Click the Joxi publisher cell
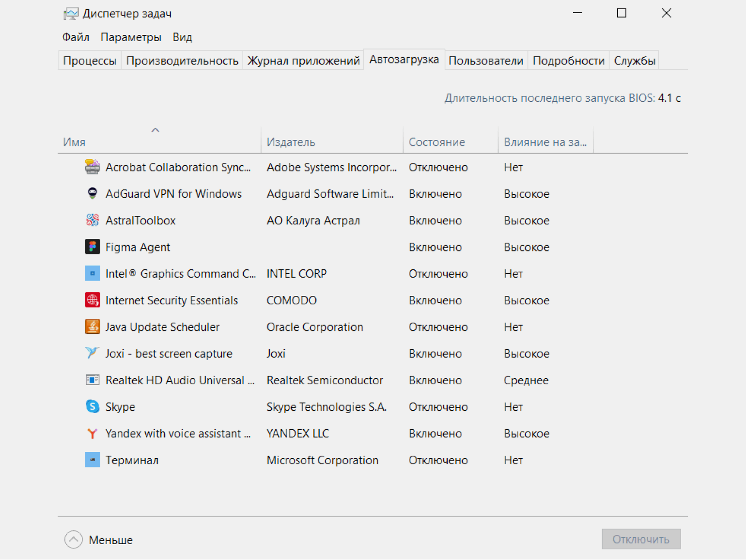 [276, 354]
